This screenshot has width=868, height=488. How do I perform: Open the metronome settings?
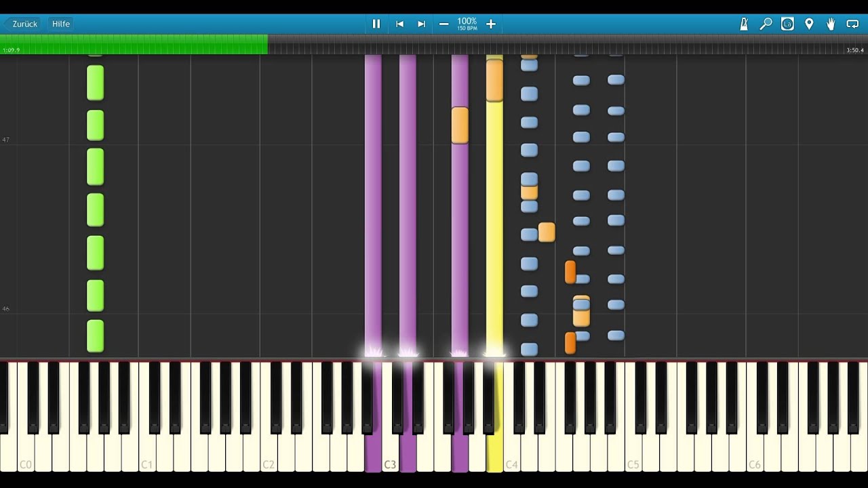744,24
